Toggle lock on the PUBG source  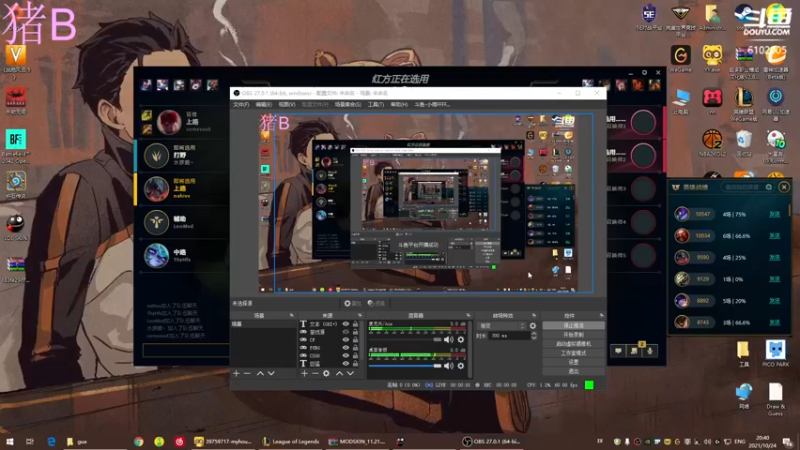point(355,348)
